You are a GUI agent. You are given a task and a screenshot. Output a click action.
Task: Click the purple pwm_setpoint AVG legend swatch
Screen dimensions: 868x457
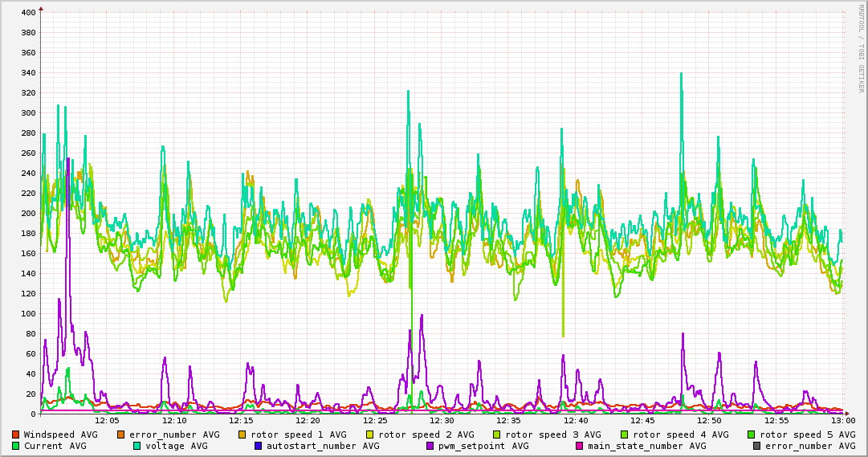coord(430,446)
